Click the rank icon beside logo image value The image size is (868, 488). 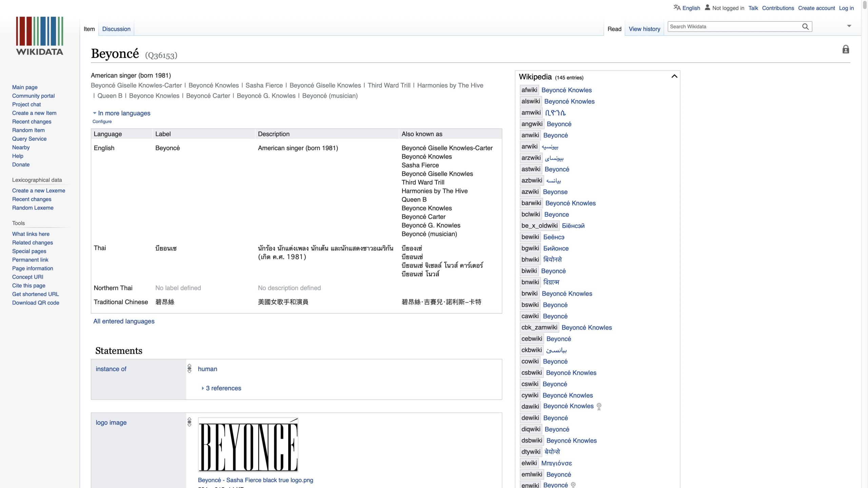[190, 422]
